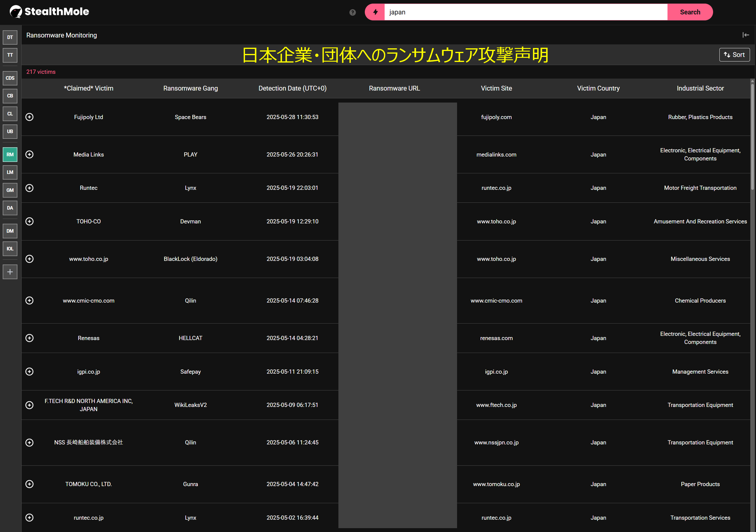Open the medialinks.com victim site
The image size is (756, 532).
click(496, 155)
